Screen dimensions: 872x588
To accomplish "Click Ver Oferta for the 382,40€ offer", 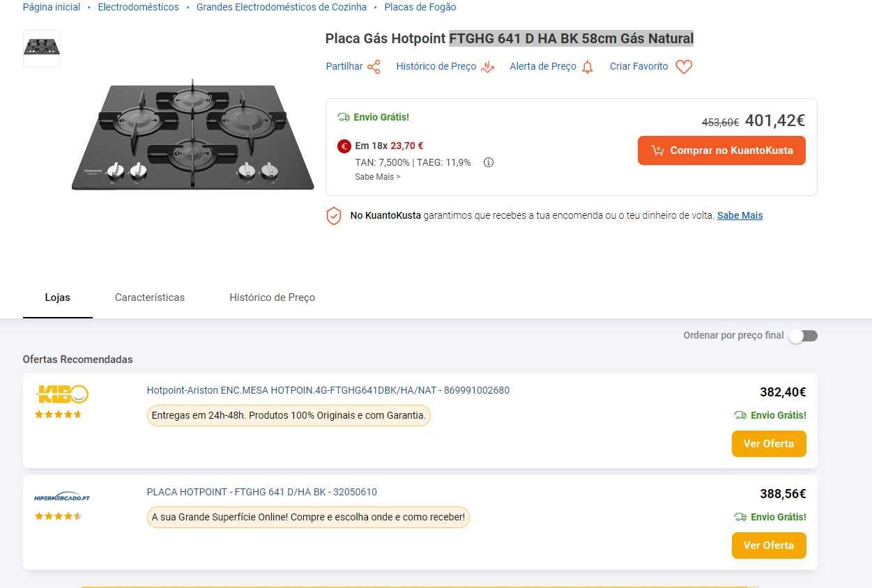I will point(769,444).
